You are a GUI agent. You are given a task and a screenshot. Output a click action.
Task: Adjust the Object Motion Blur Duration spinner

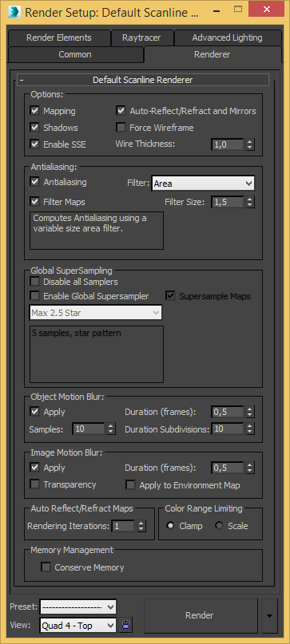click(x=250, y=412)
